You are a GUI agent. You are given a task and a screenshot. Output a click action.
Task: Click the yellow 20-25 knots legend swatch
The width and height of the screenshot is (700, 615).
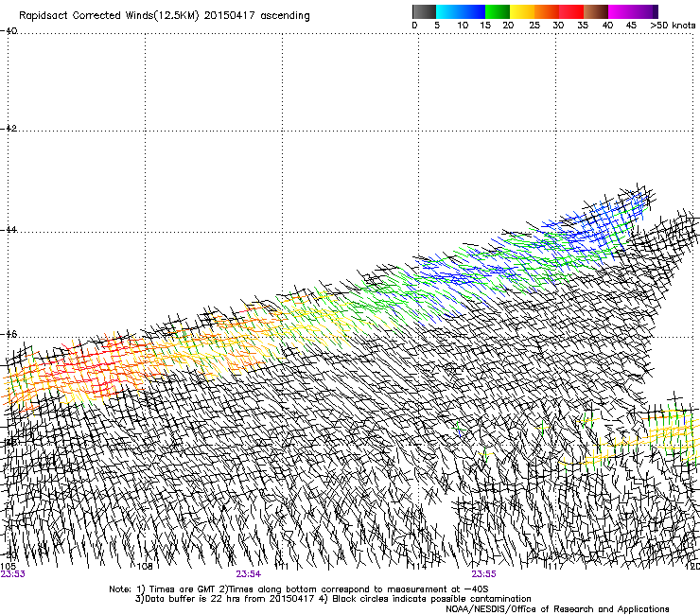click(x=522, y=11)
